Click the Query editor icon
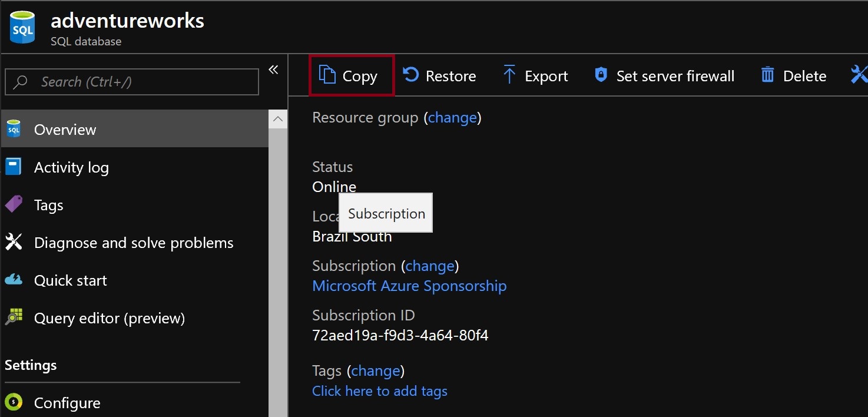 pos(14,317)
